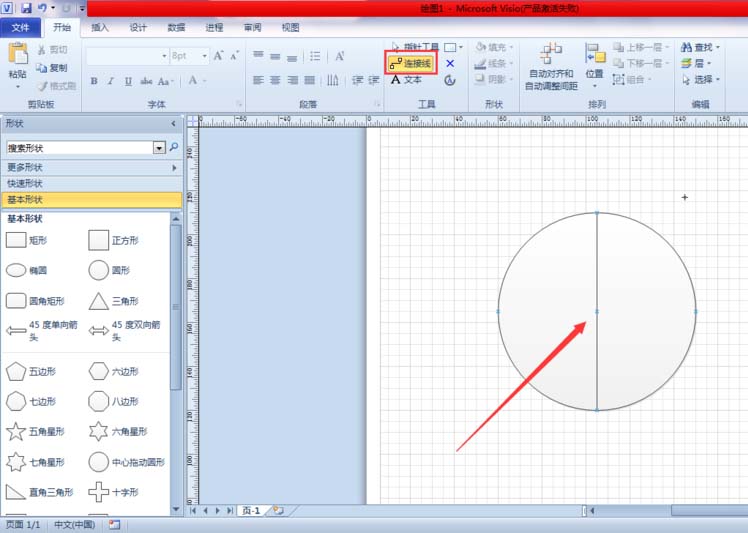
Task: Click the Find binoculars button
Action: pyautogui.click(x=700, y=47)
